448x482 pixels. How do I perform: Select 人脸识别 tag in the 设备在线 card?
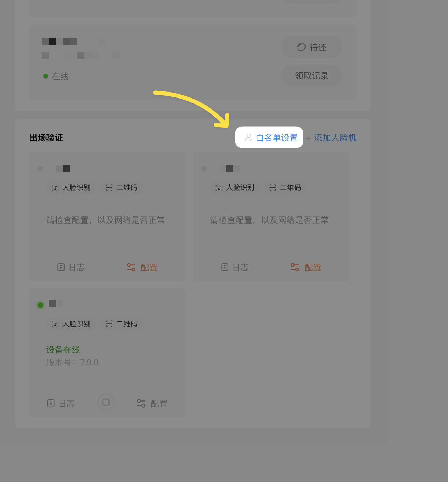point(71,324)
